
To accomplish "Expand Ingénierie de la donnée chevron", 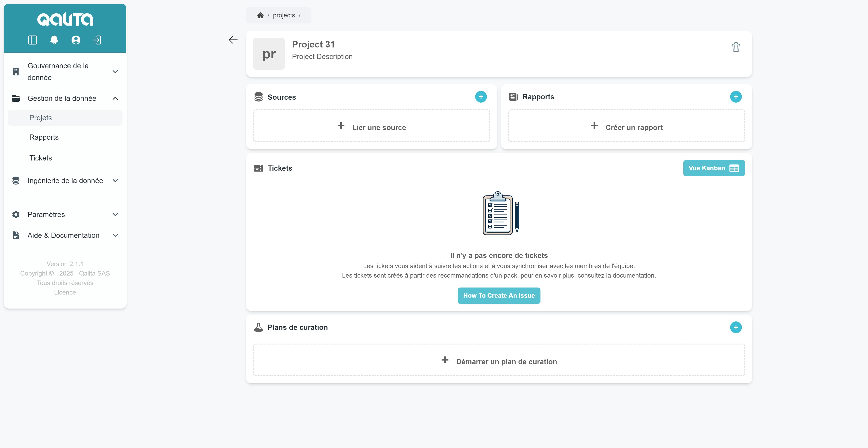I will 115,181.
